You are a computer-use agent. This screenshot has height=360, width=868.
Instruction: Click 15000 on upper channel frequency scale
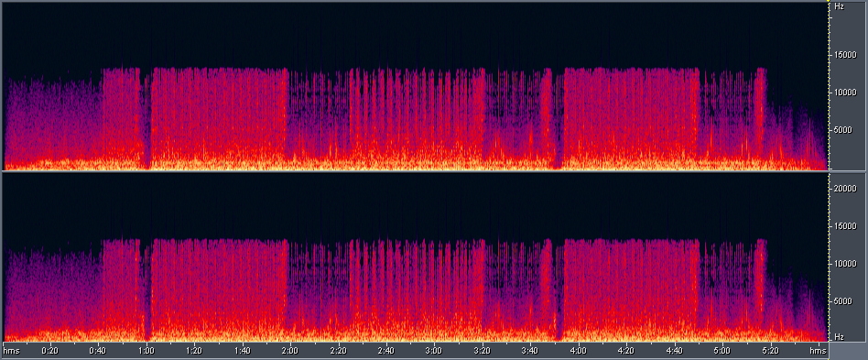[x=845, y=55]
